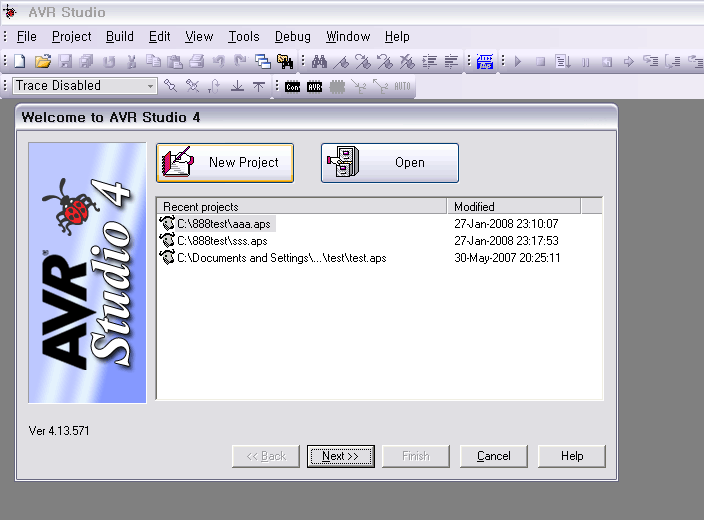Click the Cut scissors icon
The width and height of the screenshot is (704, 520).
[x=132, y=61]
